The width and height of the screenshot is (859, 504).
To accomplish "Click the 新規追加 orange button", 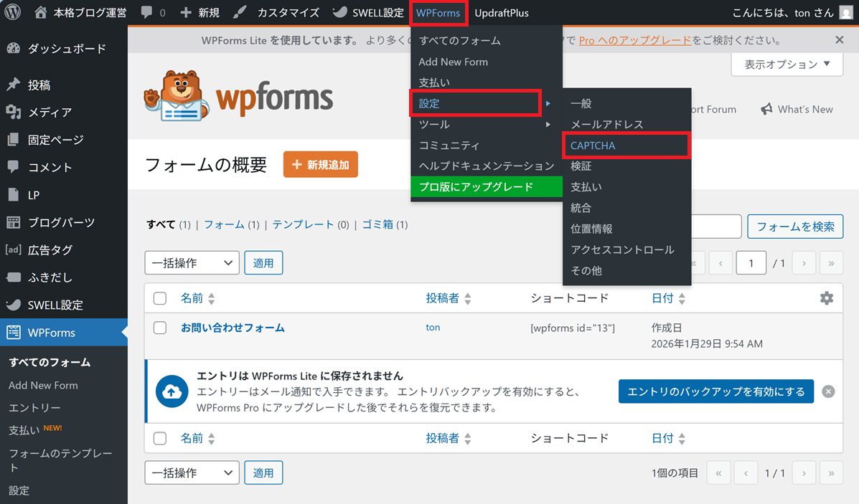I will click(320, 165).
